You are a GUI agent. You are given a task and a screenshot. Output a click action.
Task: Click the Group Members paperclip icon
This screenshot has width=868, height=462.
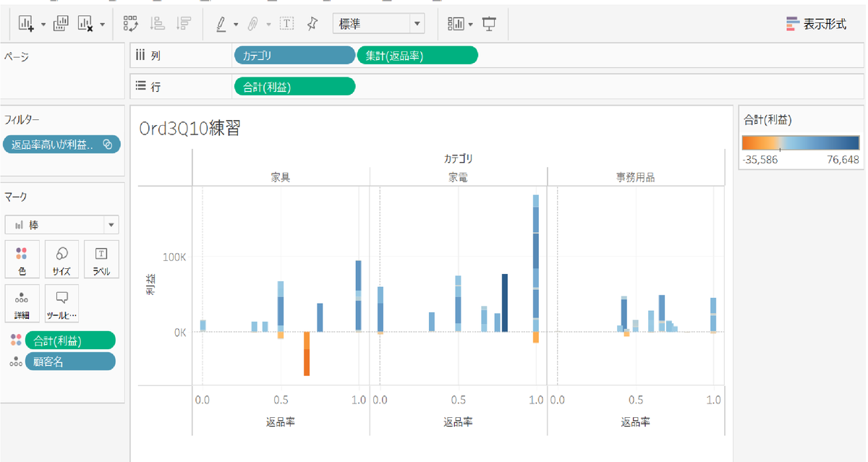pyautogui.click(x=253, y=24)
